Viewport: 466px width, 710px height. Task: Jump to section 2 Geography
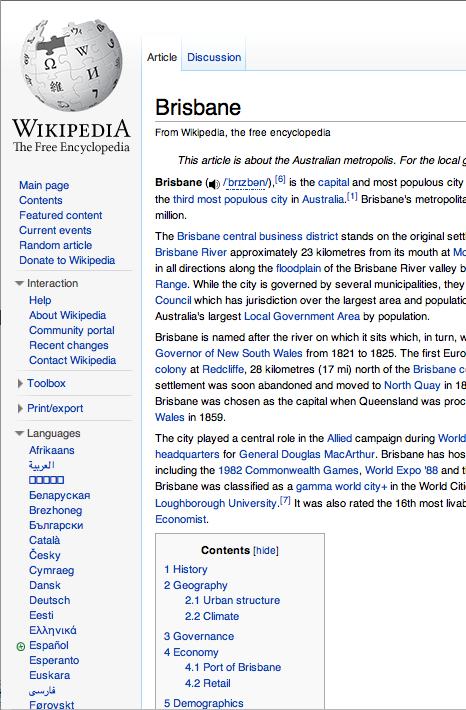pos(196,585)
